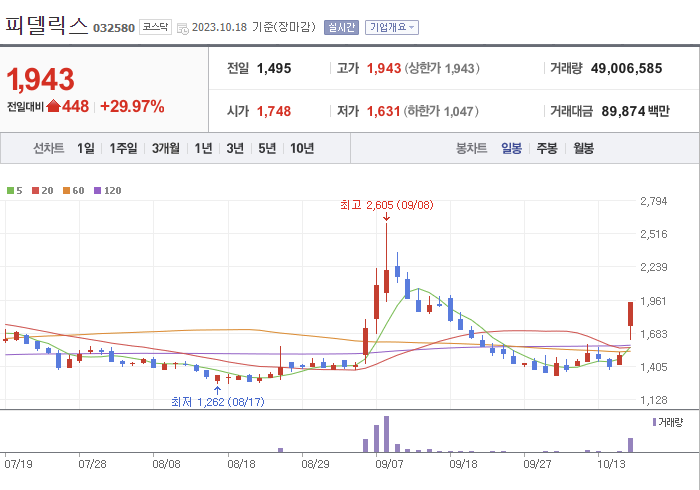The width and height of the screenshot is (700, 490).
Task: Select the 1주일 line chart tab
Action: pyautogui.click(x=123, y=148)
